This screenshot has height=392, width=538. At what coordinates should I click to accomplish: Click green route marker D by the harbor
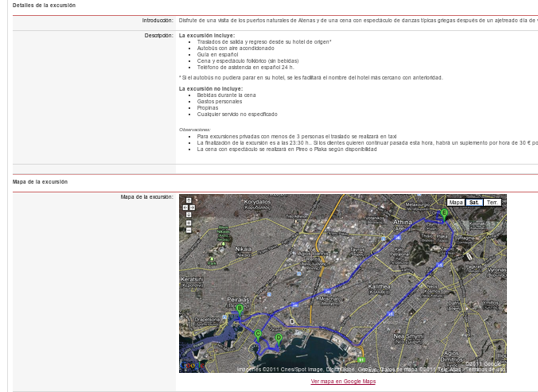278,337
